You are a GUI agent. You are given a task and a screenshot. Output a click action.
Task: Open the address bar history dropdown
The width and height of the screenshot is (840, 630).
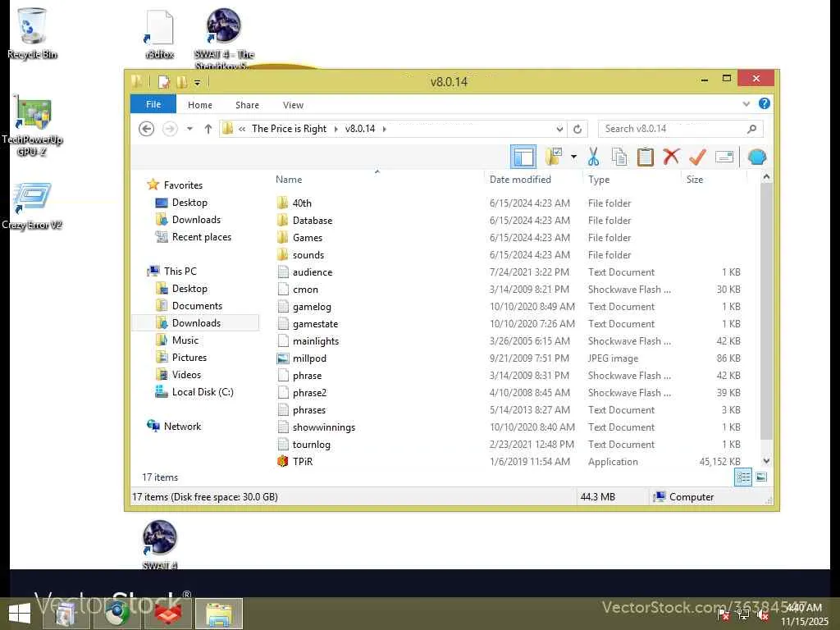(559, 129)
